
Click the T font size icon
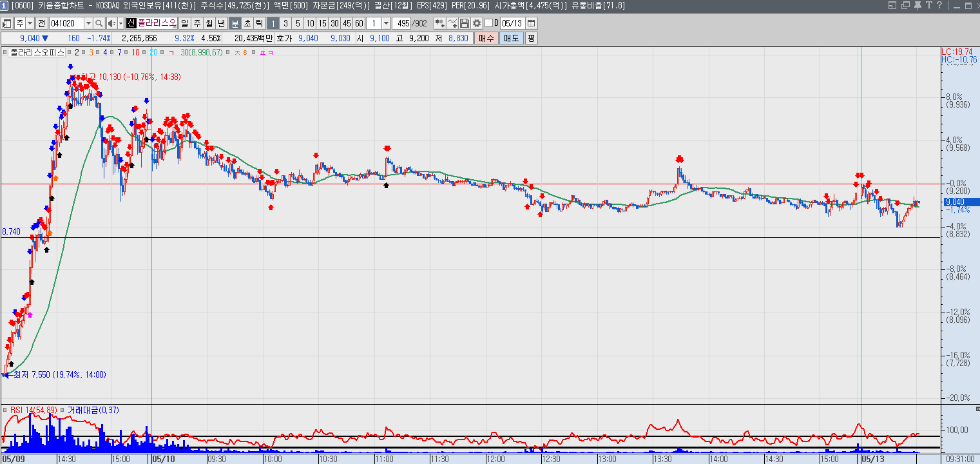pos(928,5)
